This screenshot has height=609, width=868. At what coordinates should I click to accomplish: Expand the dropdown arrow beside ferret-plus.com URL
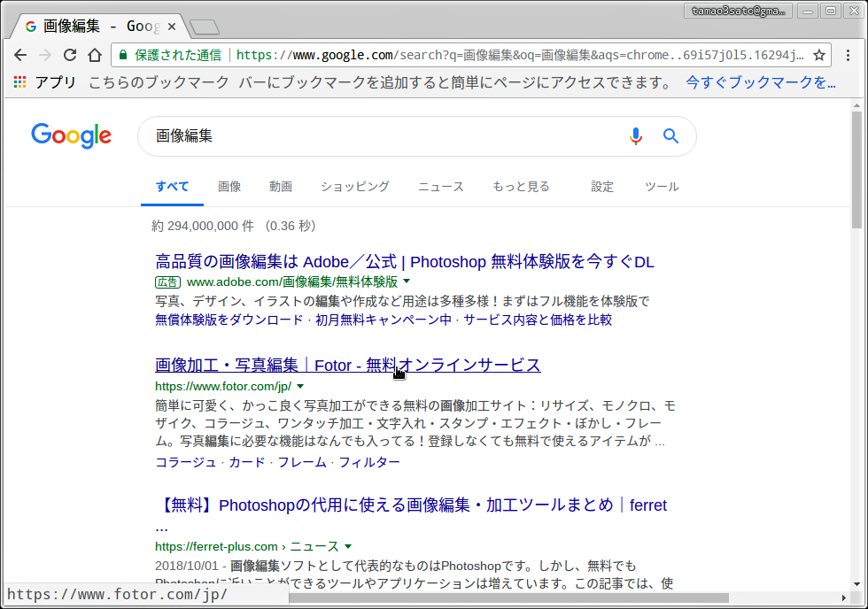point(348,546)
